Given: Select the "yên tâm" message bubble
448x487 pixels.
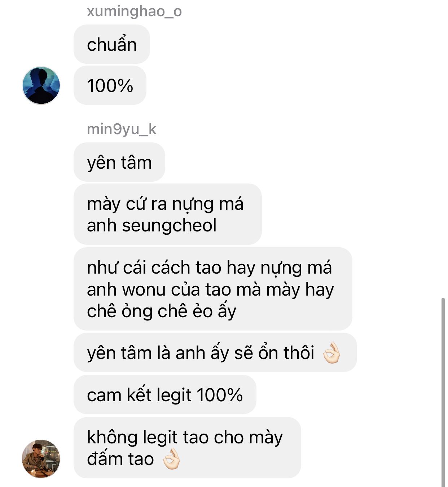Looking at the screenshot, I should (x=119, y=162).
